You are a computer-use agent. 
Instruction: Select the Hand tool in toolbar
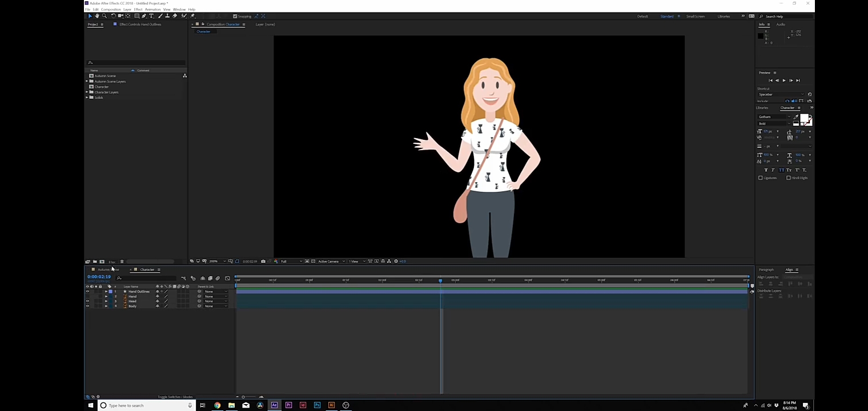point(97,16)
